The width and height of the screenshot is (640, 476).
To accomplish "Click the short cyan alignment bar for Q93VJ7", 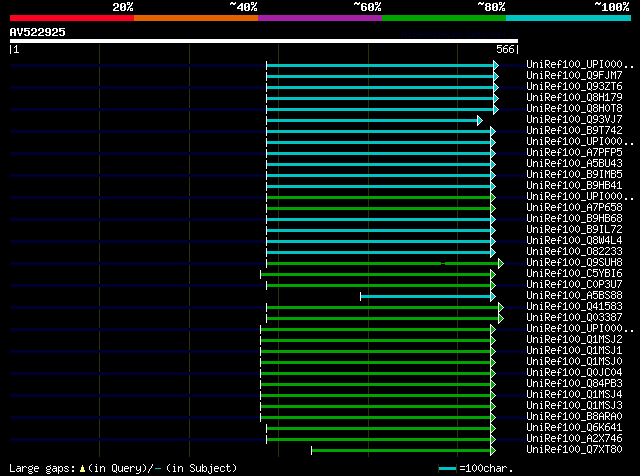I will (x=372, y=120).
